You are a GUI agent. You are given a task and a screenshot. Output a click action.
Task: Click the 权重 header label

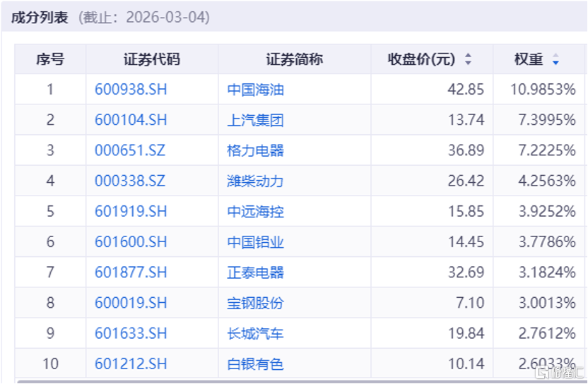coord(529,59)
